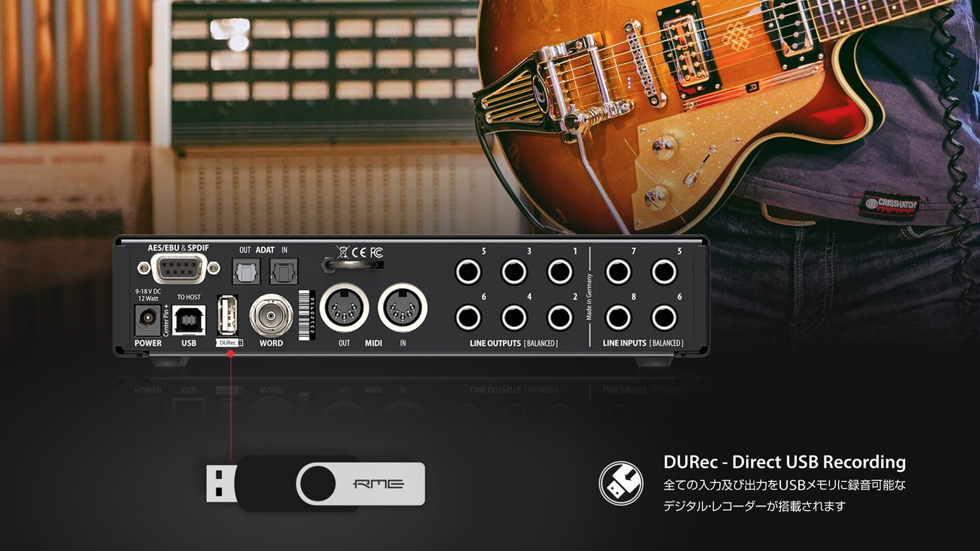Click the red dot marker below DURec port
Screen dimensions: 980x551
tap(230, 354)
